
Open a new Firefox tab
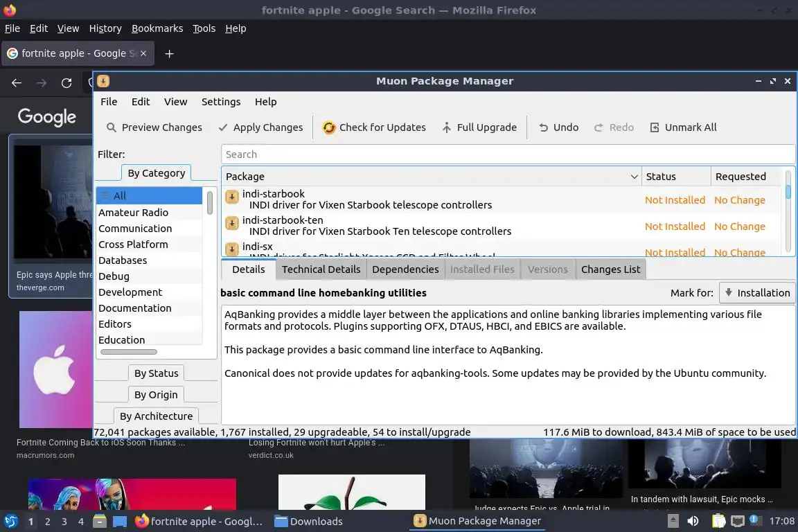(x=170, y=53)
